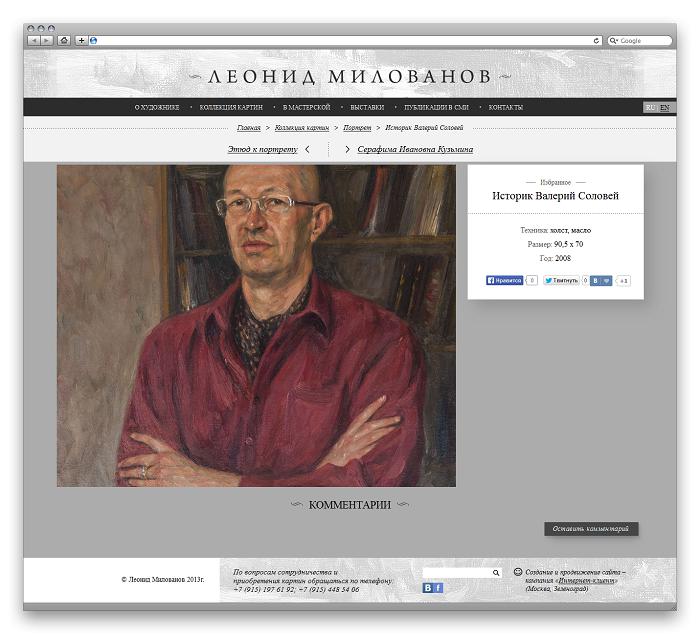Click the browser forward arrow button
The height and width of the screenshot is (634, 700).
(47, 41)
